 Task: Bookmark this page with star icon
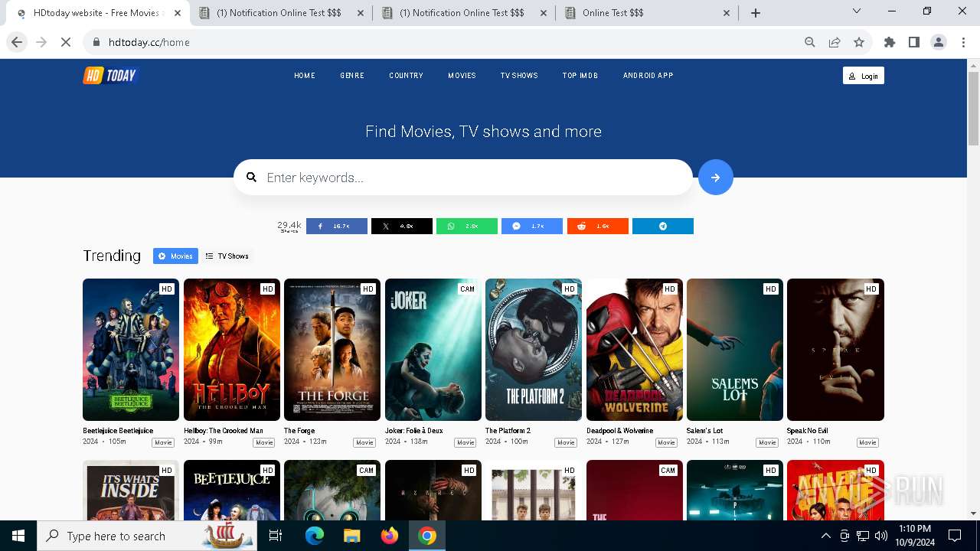click(859, 42)
